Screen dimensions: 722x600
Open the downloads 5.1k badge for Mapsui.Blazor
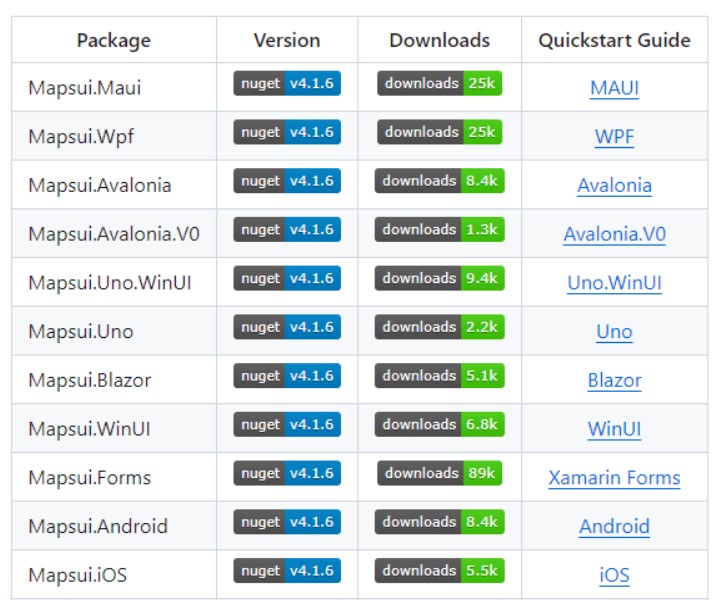click(x=439, y=376)
